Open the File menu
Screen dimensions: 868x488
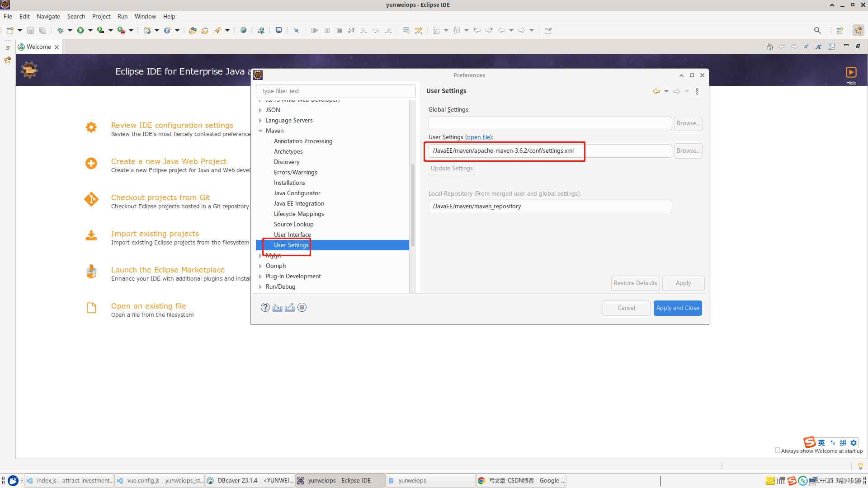[x=8, y=16]
